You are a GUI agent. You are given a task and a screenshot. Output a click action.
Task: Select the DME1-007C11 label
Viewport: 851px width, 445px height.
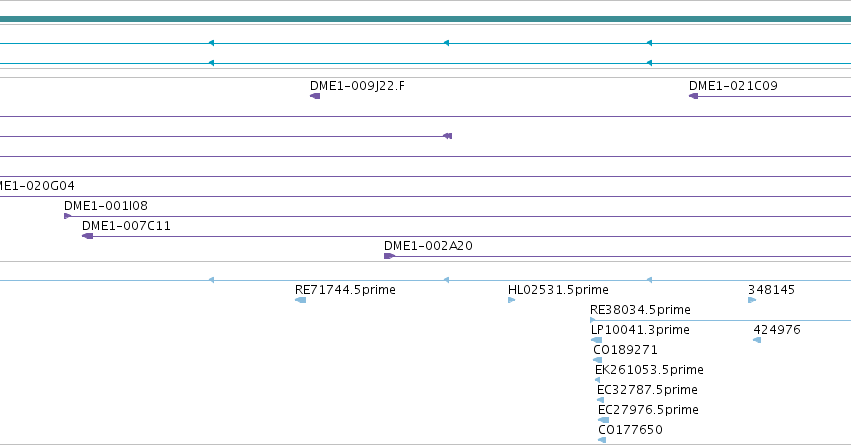[126, 226]
